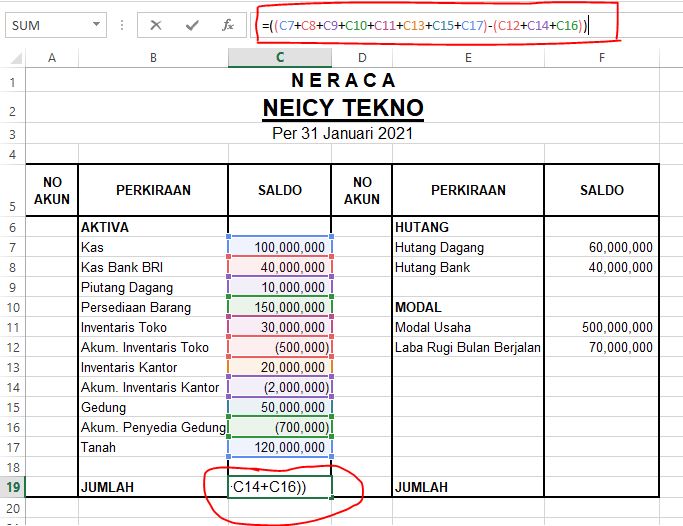The image size is (683, 526).
Task: Select Hutang Bank value 40,000,000
Action: [602, 267]
